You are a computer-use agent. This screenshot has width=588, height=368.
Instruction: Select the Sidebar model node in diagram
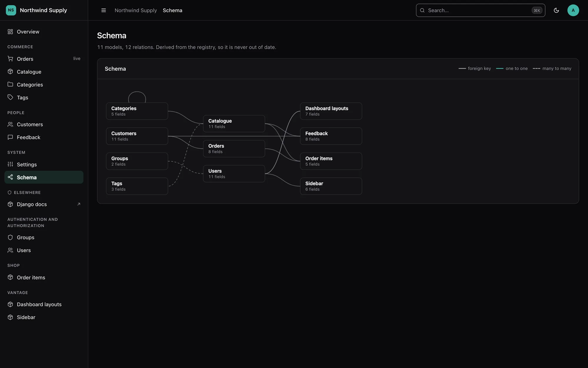click(331, 186)
